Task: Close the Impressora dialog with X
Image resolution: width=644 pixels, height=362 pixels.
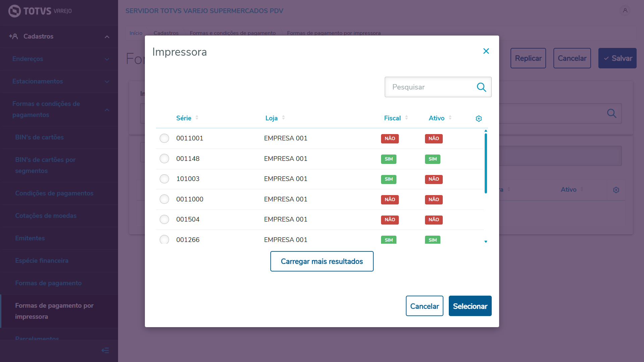Action: tap(486, 51)
